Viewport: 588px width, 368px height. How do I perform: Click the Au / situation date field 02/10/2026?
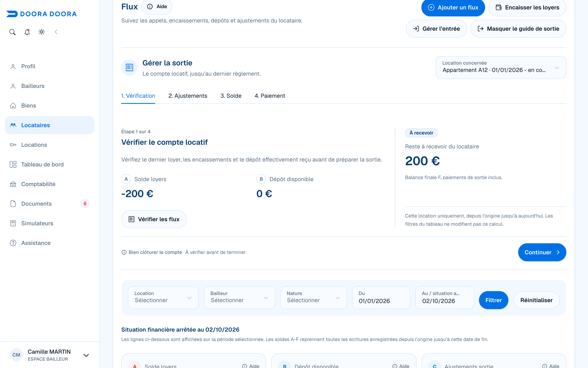tap(444, 298)
